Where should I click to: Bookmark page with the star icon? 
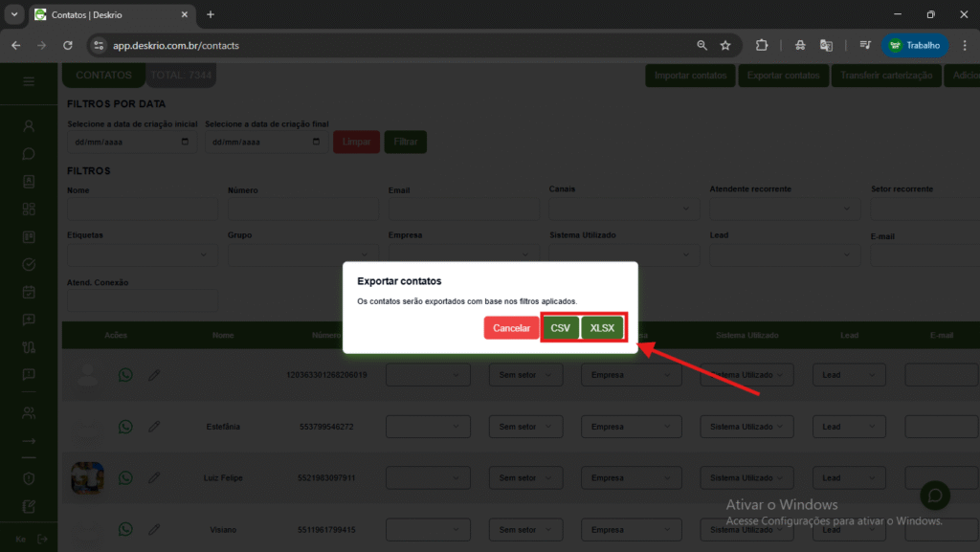pyautogui.click(x=725, y=46)
